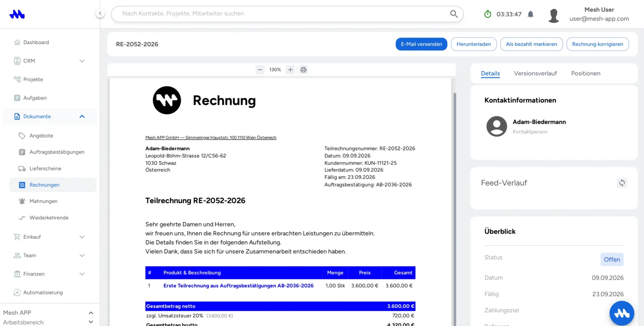Expand the Team menu chevron
644x326 pixels.
point(82,256)
